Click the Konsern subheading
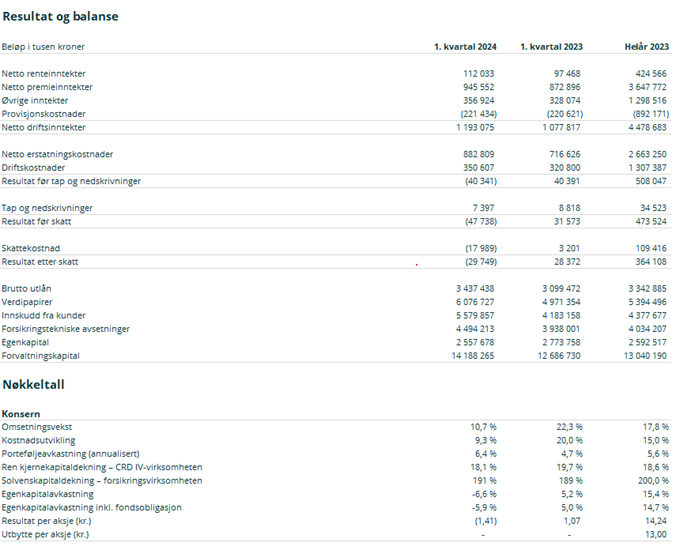 click(21, 413)
